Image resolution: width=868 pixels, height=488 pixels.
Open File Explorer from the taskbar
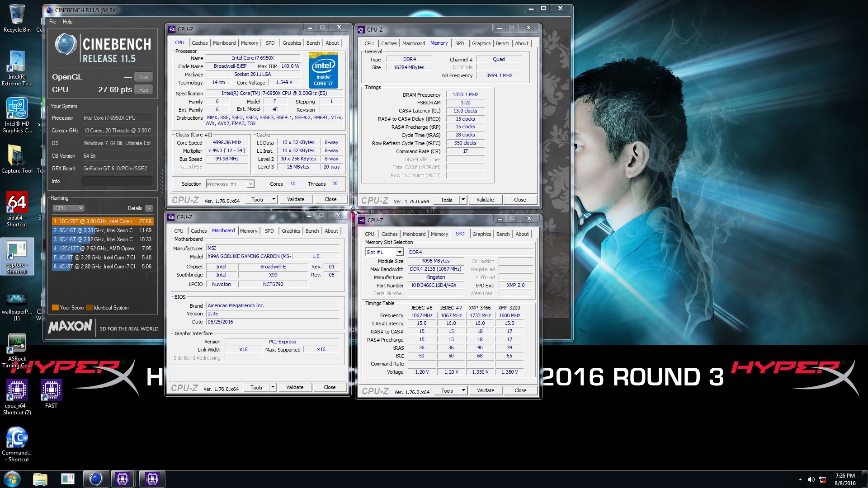point(40,479)
